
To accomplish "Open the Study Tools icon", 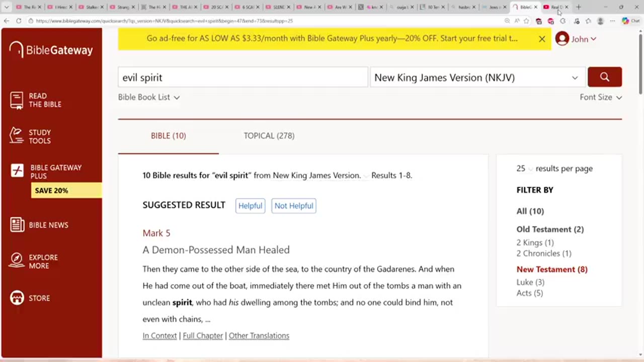I will [x=17, y=136].
